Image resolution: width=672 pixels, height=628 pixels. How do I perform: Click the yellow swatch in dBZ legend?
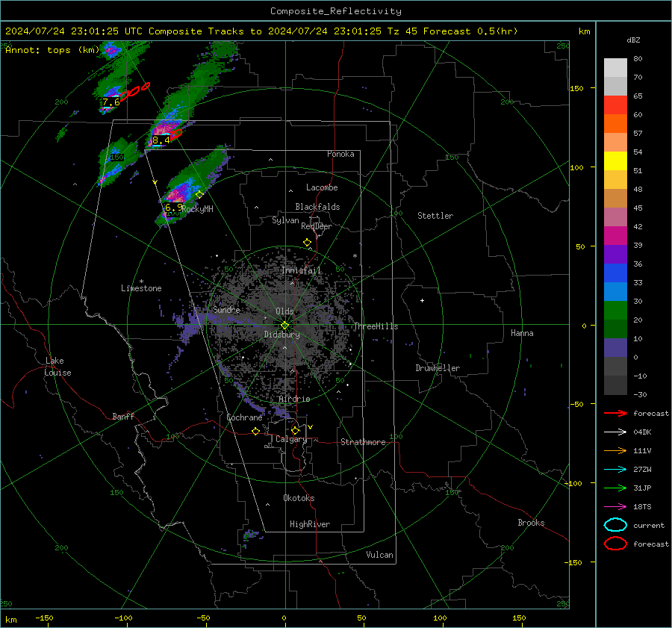(615, 161)
